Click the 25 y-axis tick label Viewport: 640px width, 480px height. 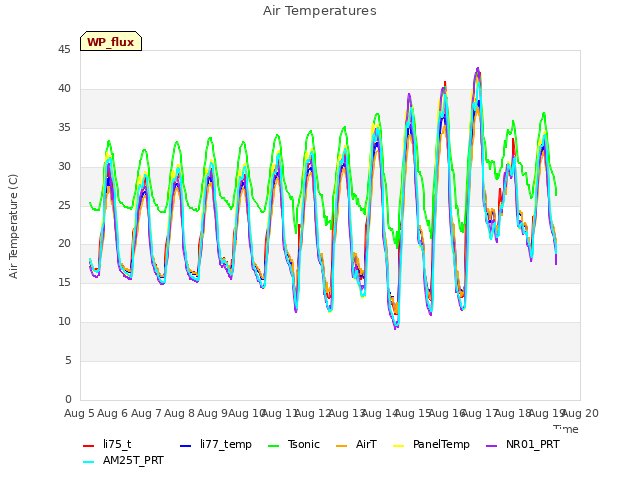(x=64, y=205)
